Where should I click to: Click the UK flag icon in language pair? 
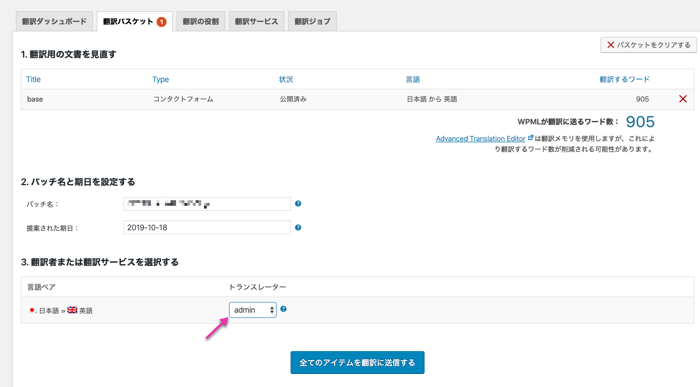click(72, 310)
